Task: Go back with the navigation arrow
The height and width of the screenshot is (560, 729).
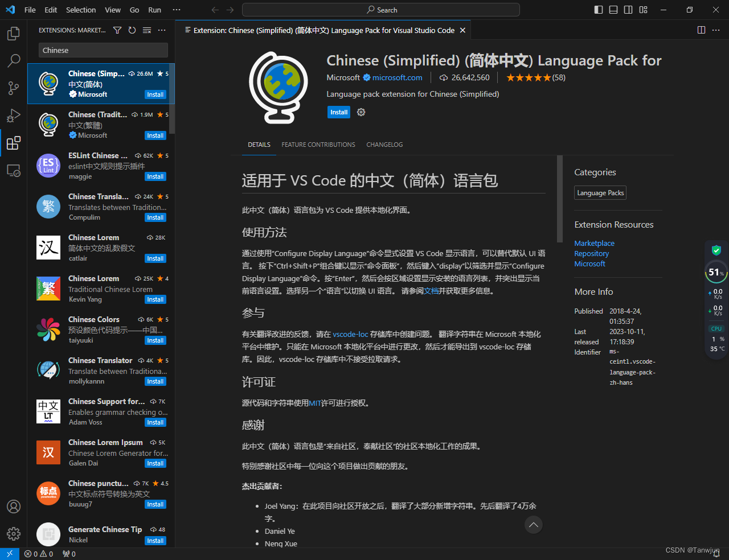Action: click(215, 10)
